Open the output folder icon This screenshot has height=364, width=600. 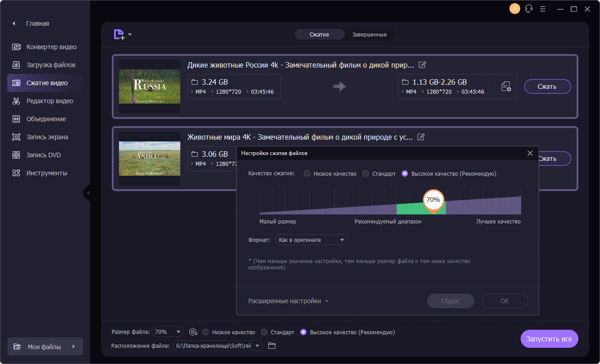[271, 346]
